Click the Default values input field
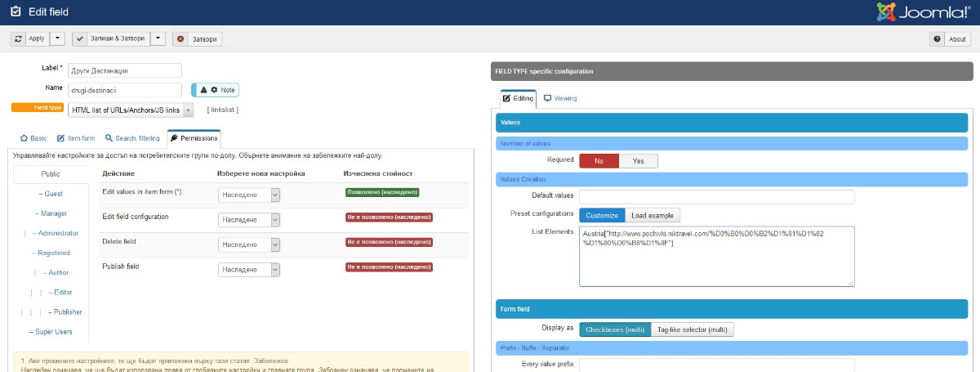This screenshot has height=372, width=980. pyautogui.click(x=716, y=196)
